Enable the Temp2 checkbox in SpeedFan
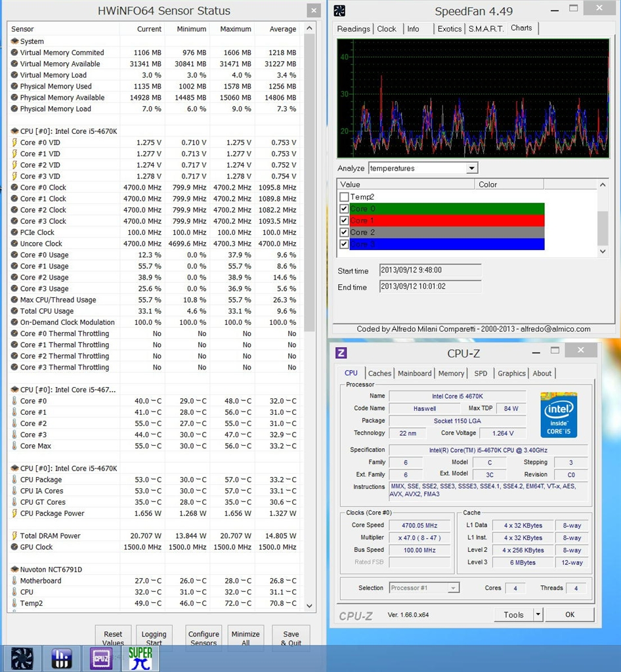This screenshot has height=672, width=621. (x=344, y=197)
